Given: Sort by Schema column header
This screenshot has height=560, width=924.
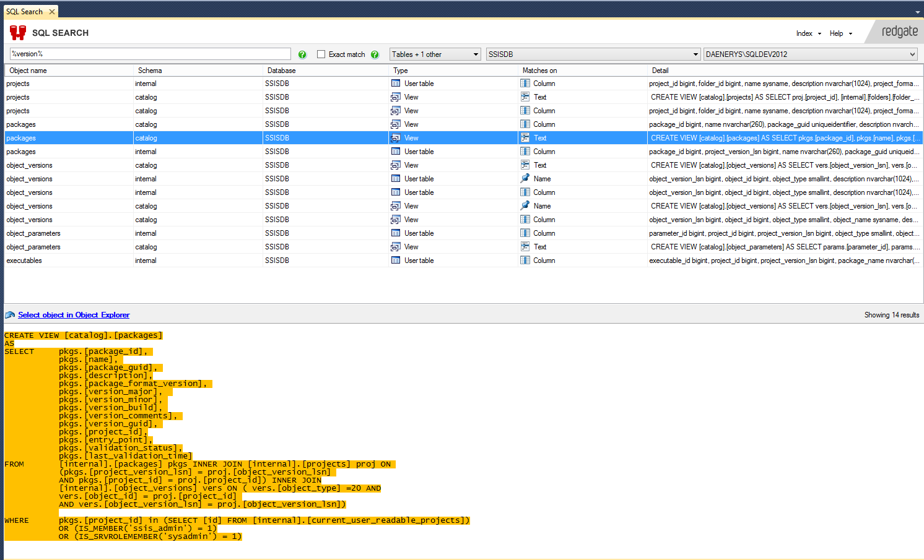Looking at the screenshot, I should pos(198,71).
